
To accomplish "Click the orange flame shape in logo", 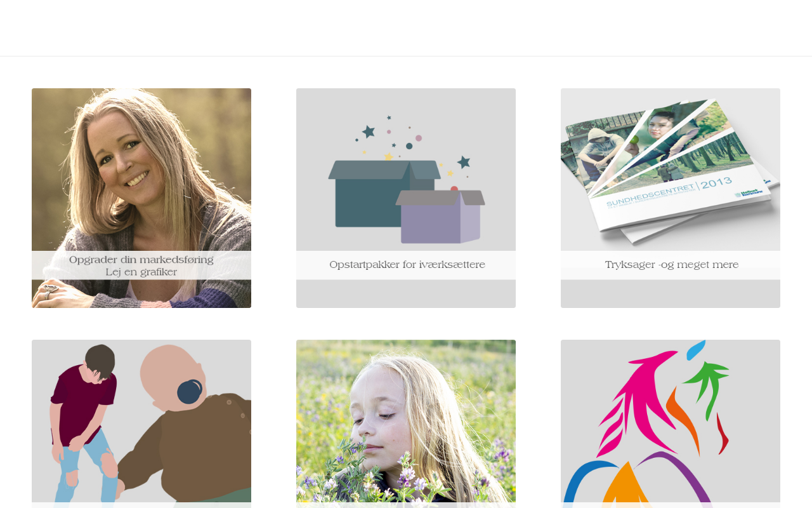I will pyautogui.click(x=685, y=419).
